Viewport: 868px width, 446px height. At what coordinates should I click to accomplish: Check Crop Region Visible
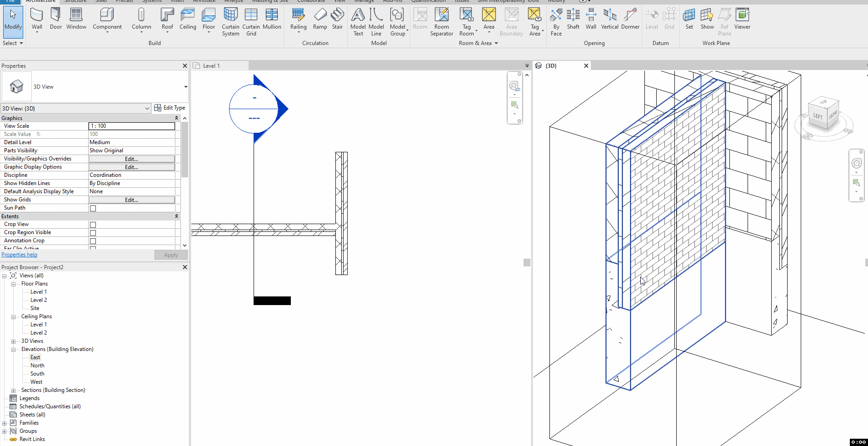click(93, 233)
